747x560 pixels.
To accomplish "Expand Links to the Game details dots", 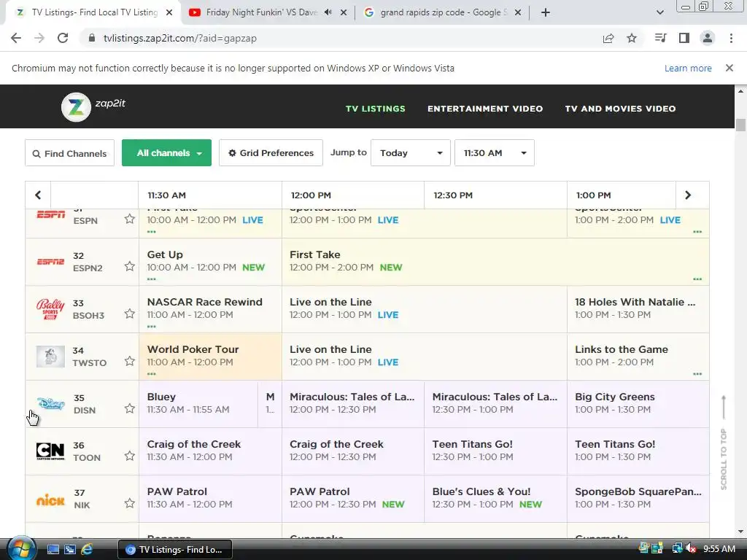I will coord(697,374).
